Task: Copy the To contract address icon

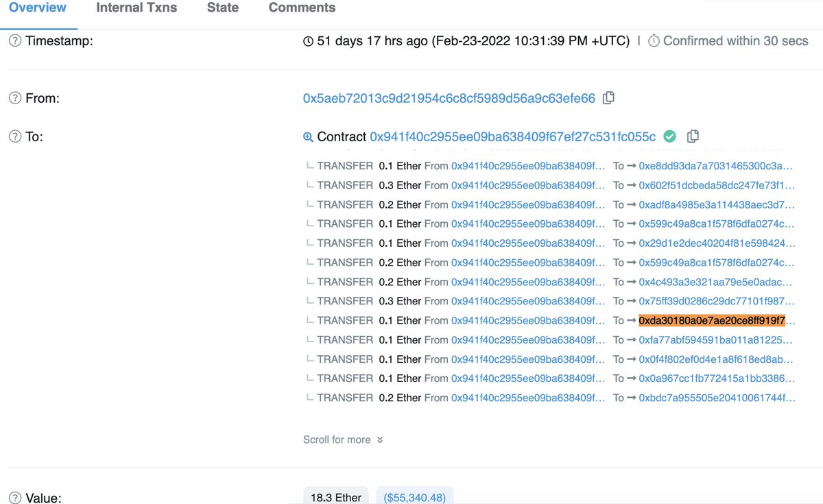Action: click(x=693, y=136)
